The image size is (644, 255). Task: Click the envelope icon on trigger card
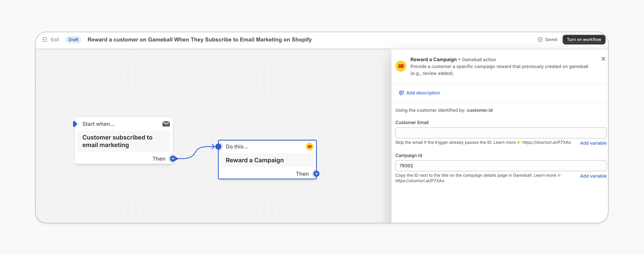point(166,124)
